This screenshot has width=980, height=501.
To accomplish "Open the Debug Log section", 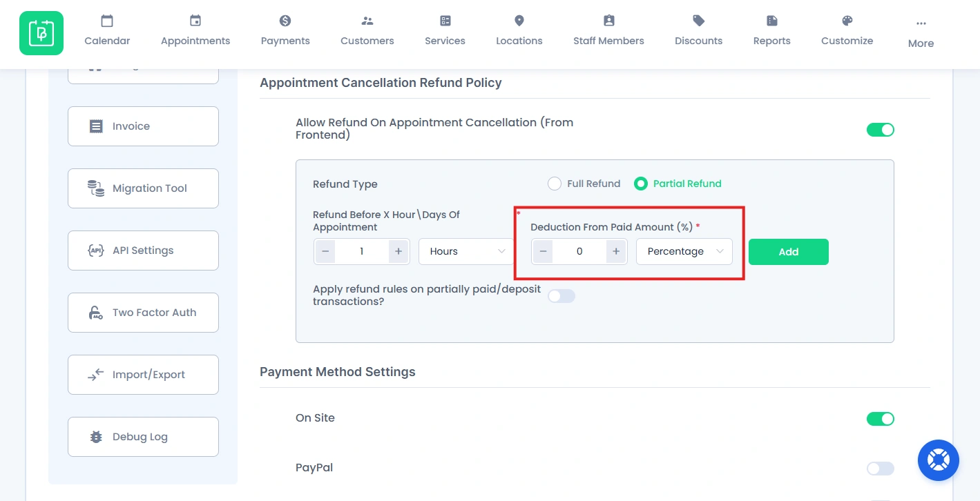I will pos(143,437).
